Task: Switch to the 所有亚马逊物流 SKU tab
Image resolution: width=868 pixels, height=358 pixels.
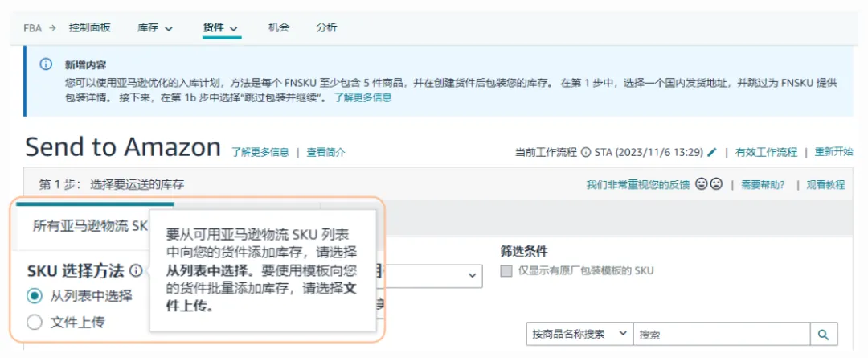Action: 91,225
